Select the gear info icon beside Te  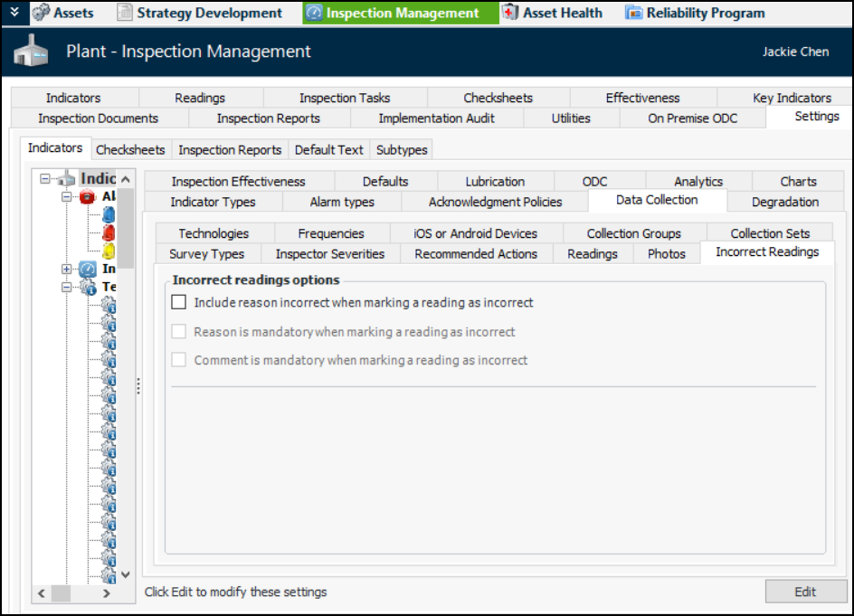click(89, 287)
